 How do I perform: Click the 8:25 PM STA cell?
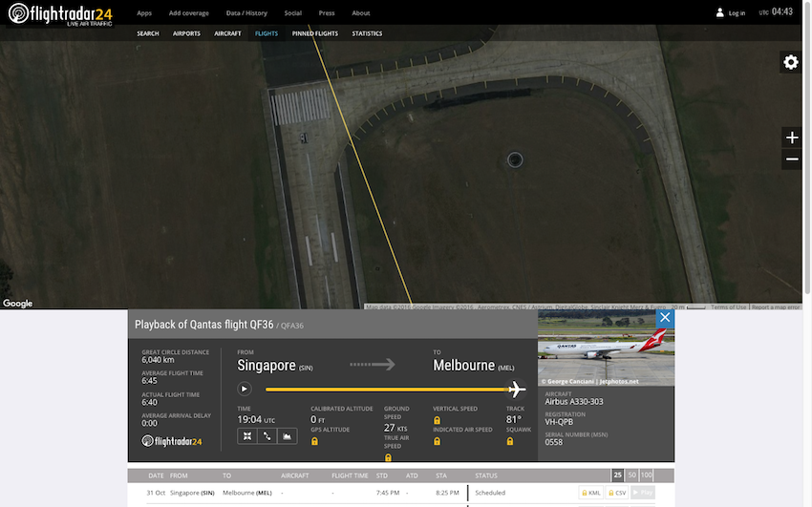pos(447,493)
